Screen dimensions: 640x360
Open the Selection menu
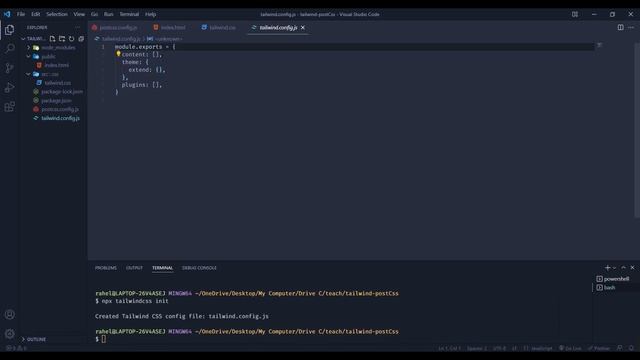[57, 14]
